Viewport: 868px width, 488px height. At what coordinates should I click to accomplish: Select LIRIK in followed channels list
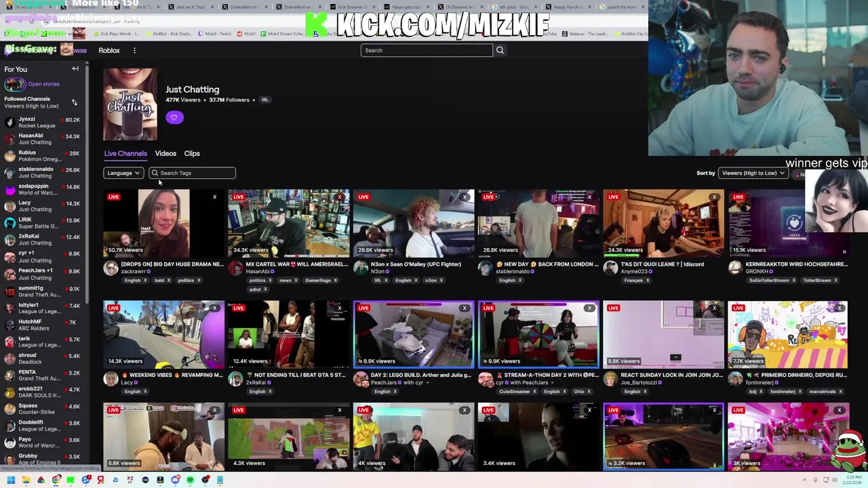pos(43,223)
